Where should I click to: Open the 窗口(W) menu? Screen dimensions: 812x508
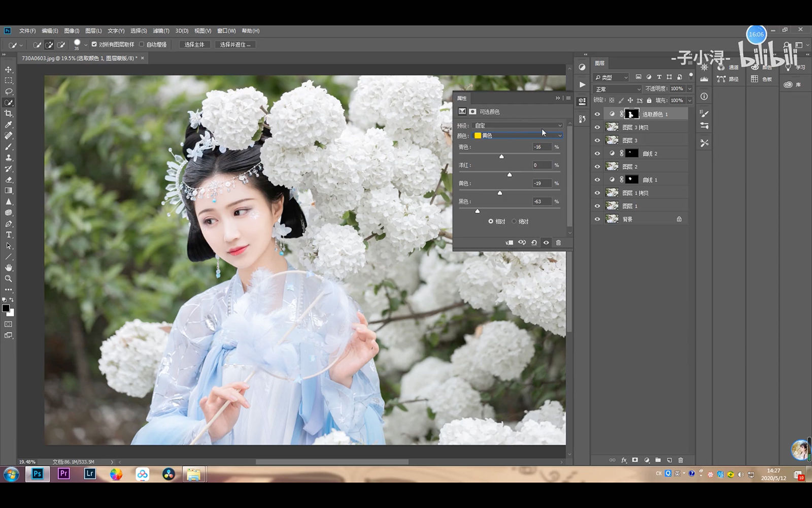[x=226, y=31]
